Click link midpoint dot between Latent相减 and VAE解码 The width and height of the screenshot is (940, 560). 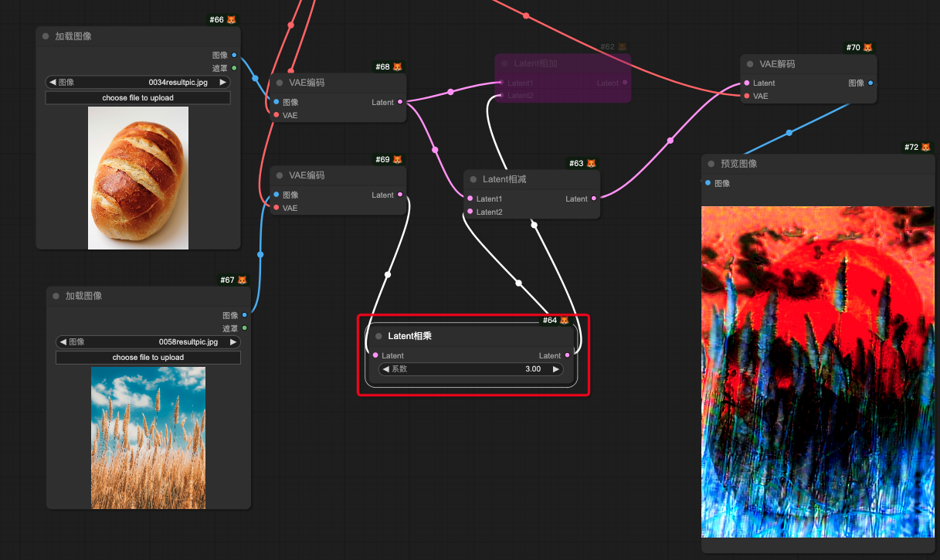click(670, 141)
